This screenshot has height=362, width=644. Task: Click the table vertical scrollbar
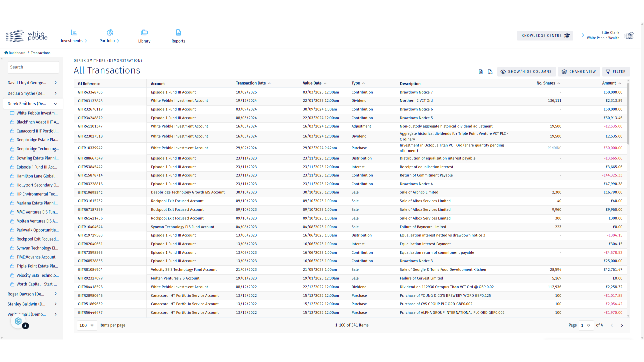tap(628, 114)
